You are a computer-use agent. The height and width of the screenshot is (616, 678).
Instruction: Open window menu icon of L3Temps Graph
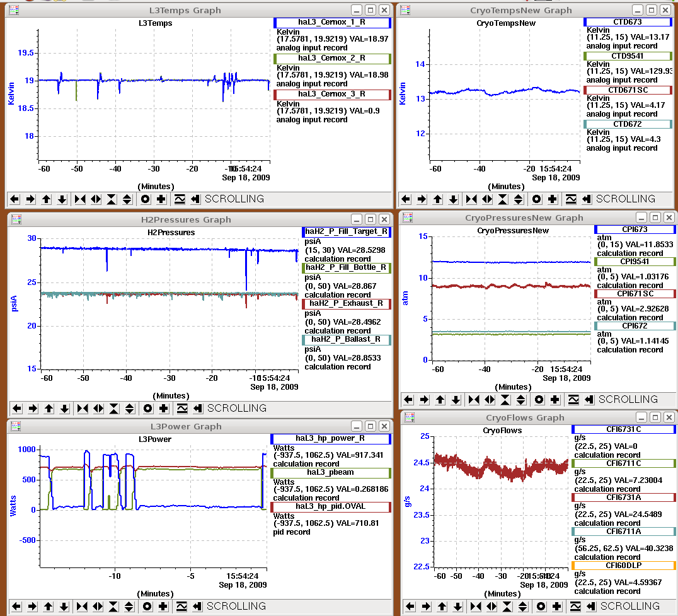tap(14, 10)
